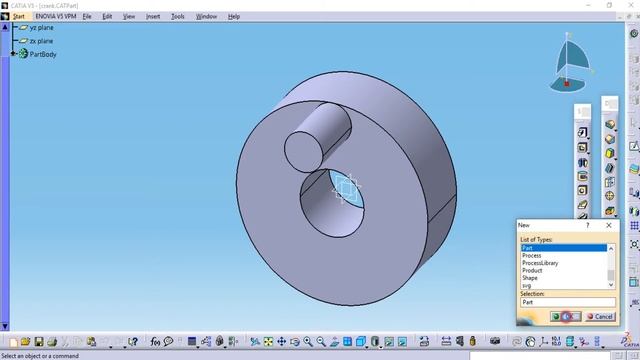Image resolution: width=640 pixels, height=360 pixels.
Task: Click the Print icon in bottom toolbar
Action: (52, 342)
